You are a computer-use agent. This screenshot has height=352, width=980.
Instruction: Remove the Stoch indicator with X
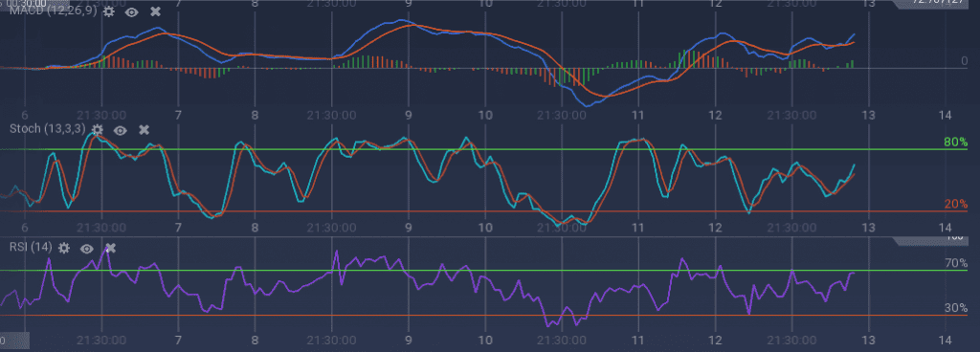144,130
